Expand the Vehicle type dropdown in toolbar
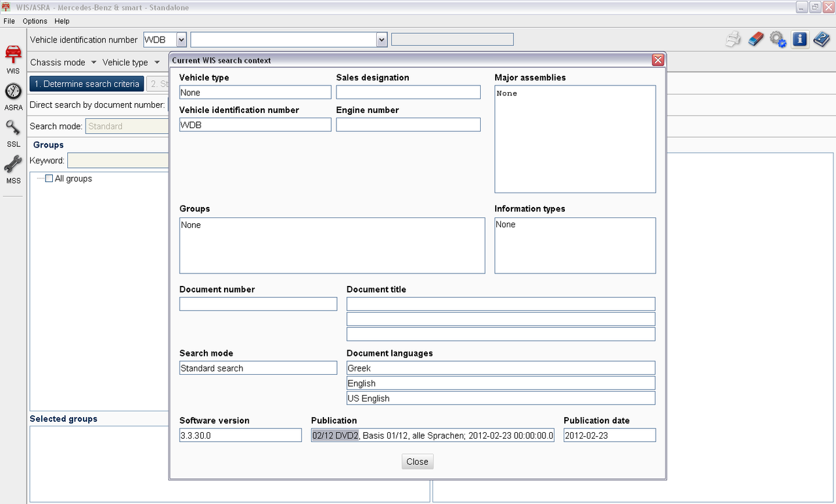Viewport: 836px width, 504px height. click(131, 62)
